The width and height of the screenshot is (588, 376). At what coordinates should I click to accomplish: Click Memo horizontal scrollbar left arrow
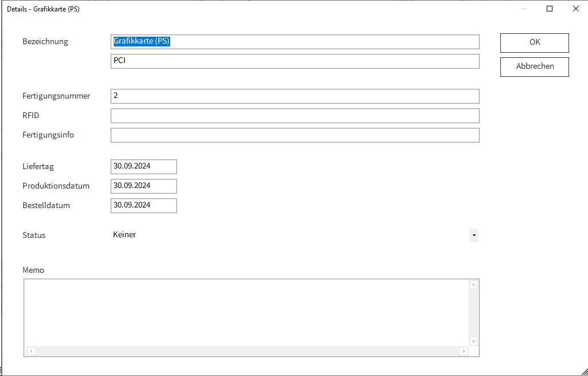tap(31, 351)
